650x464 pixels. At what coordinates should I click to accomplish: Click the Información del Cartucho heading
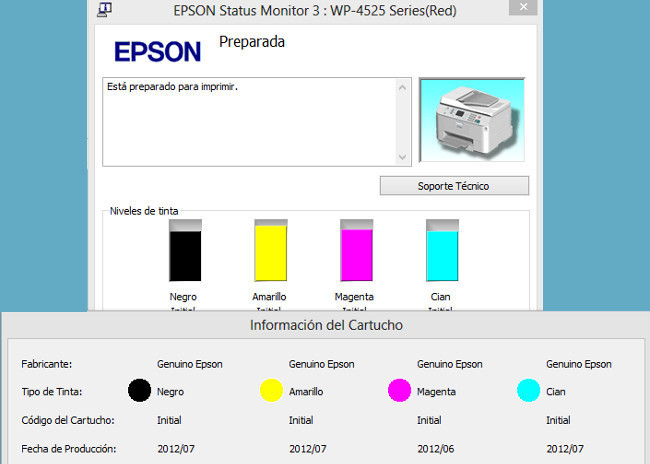[x=326, y=325]
